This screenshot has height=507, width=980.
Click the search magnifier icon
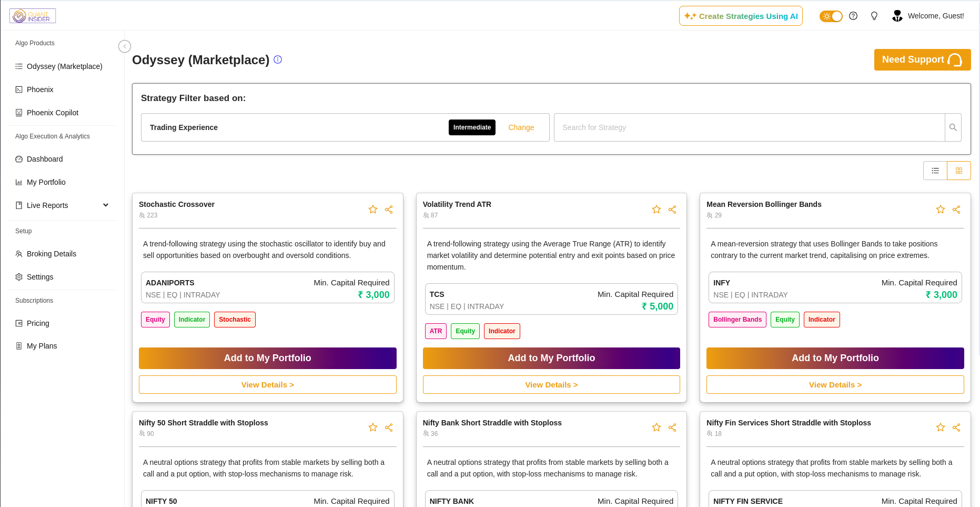pyautogui.click(x=953, y=127)
